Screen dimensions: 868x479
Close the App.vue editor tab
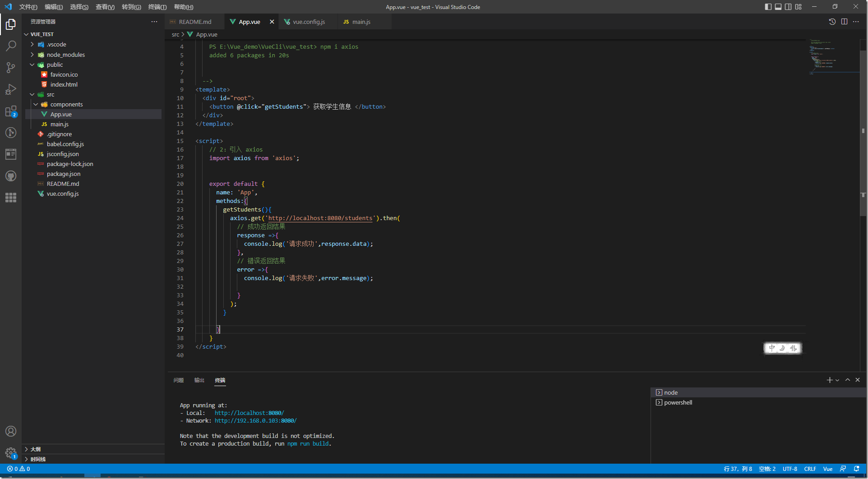click(x=272, y=22)
